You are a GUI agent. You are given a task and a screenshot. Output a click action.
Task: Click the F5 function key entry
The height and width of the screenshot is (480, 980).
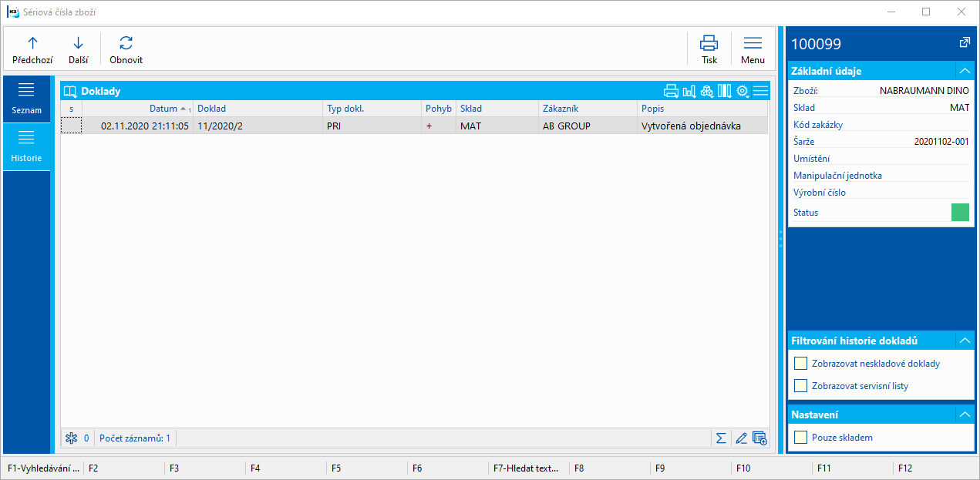point(367,468)
